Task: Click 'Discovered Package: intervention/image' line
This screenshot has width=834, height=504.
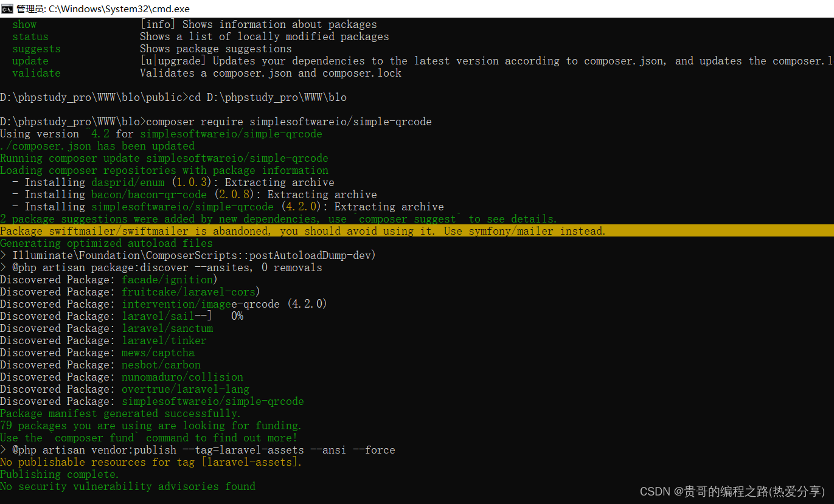Action: tap(164, 304)
